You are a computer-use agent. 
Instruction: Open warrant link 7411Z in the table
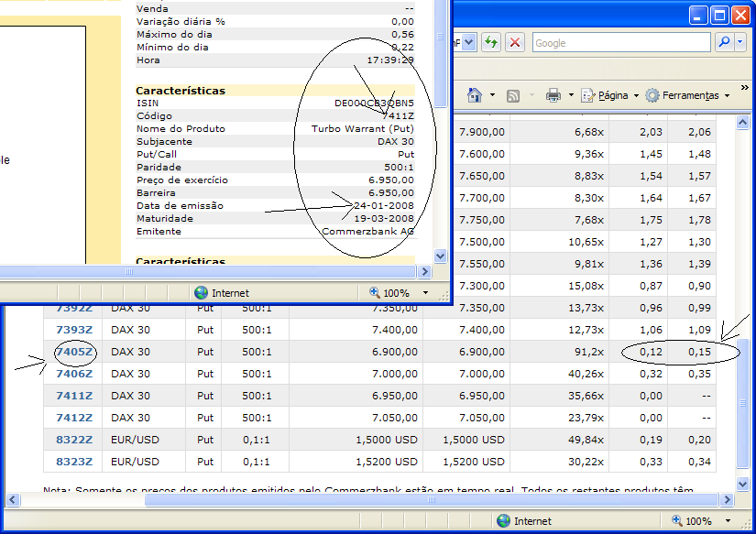[x=74, y=396]
